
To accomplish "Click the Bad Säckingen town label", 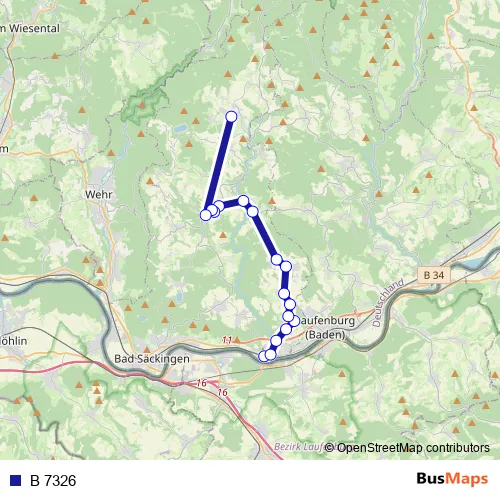I will [152, 359].
